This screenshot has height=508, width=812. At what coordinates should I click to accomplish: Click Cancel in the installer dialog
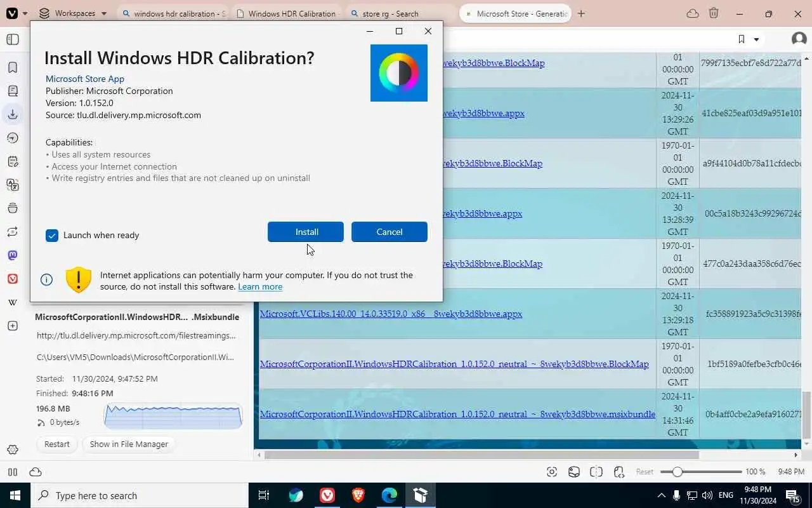(x=390, y=232)
